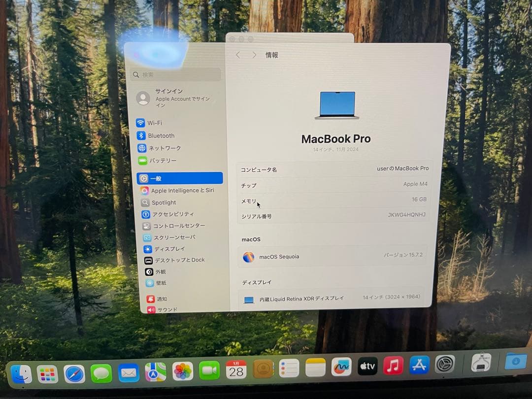Open the Music app in the Dock
532x399 pixels.
click(x=393, y=366)
